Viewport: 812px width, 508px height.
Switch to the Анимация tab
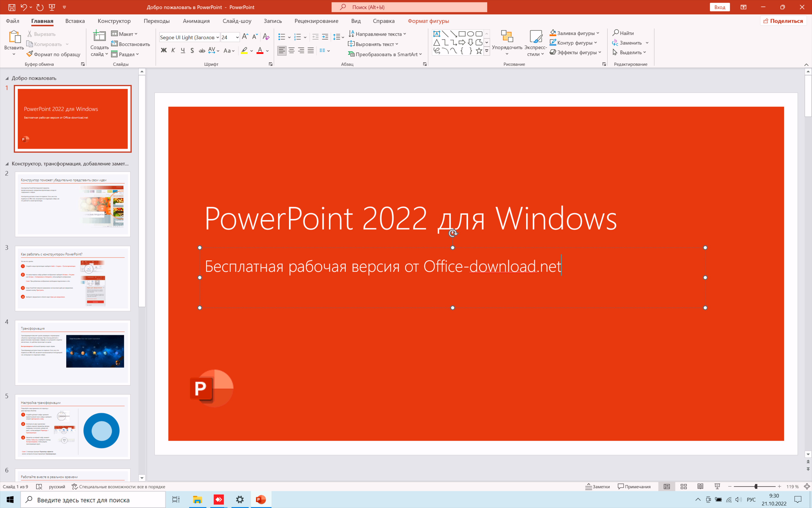pos(196,21)
